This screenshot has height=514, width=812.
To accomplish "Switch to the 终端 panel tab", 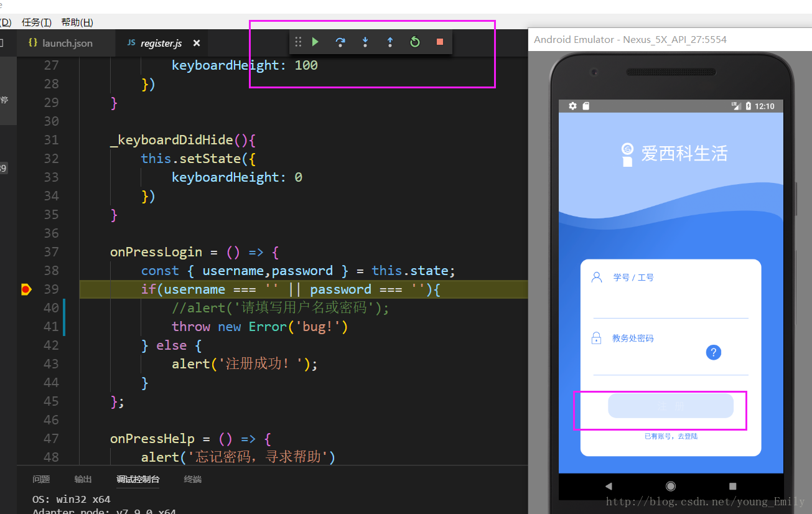I will (192, 479).
